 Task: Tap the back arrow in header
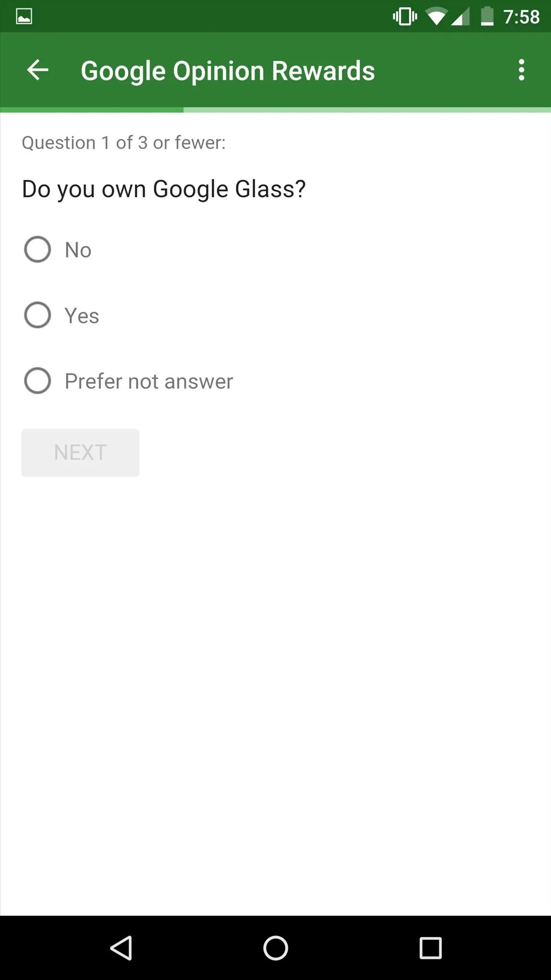click(x=37, y=70)
